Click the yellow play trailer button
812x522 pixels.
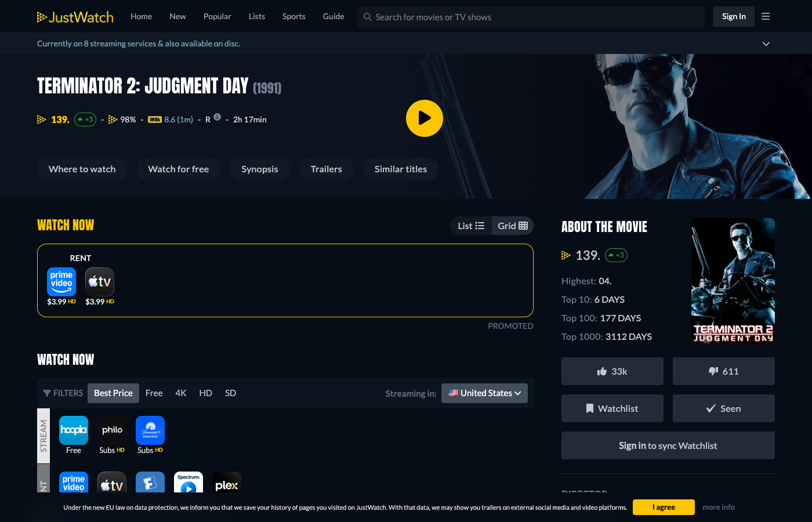tap(424, 118)
